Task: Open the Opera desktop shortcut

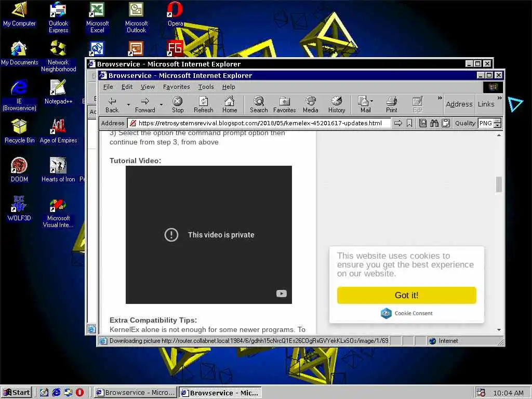Action: [x=176, y=14]
